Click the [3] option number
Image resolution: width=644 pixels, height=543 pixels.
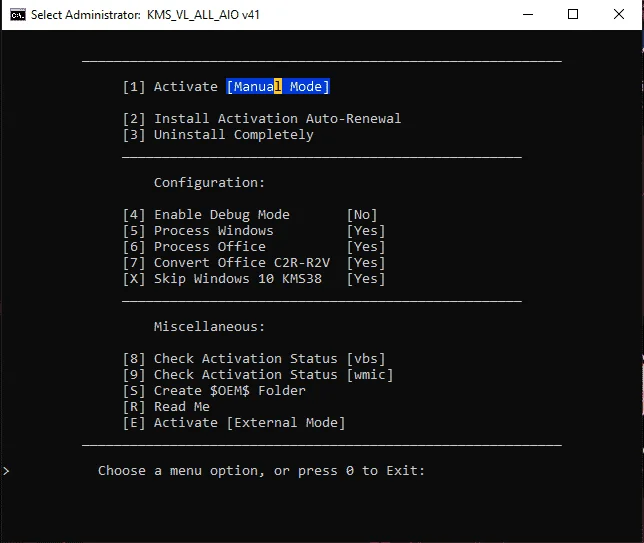tap(134, 135)
